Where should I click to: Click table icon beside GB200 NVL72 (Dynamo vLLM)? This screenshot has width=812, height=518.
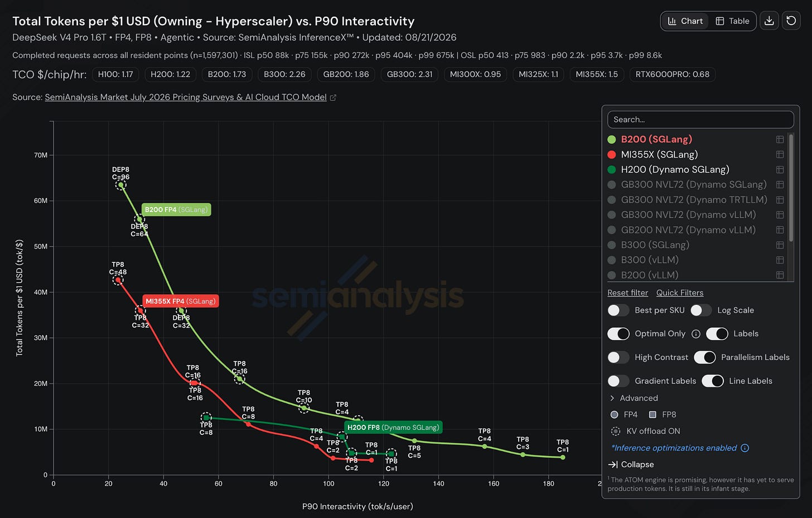pos(780,230)
